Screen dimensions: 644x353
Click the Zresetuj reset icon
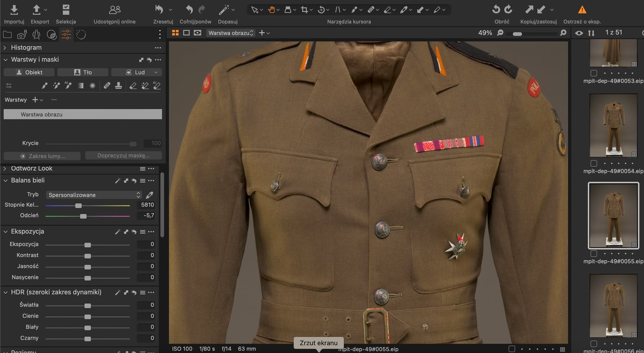click(159, 10)
